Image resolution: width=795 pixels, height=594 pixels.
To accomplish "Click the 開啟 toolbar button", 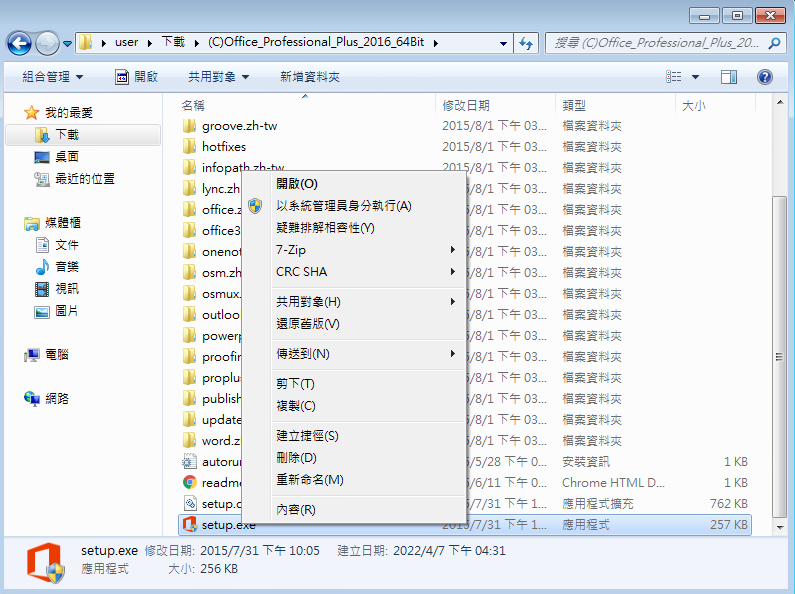I will click(137, 77).
